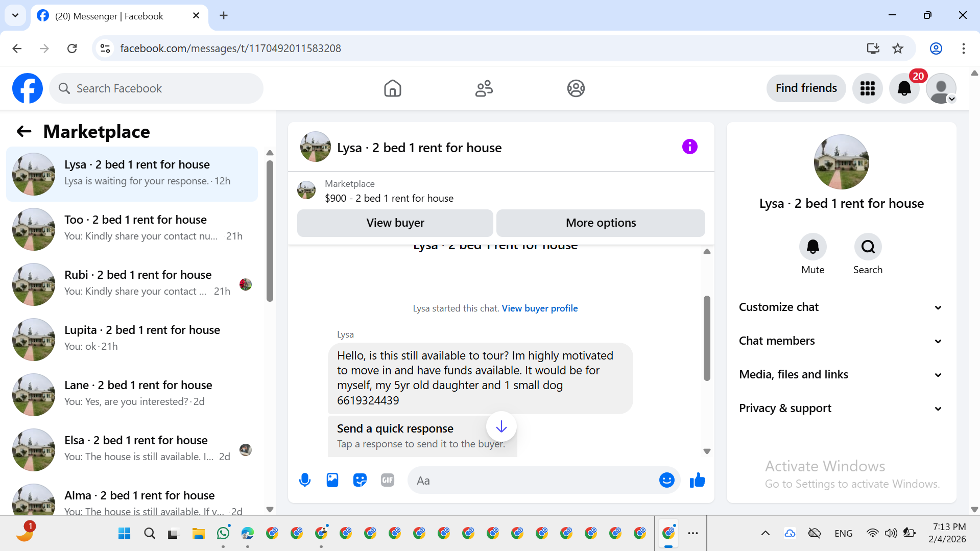Choose a sticker icon
Viewport: 980px width, 551px height.
(360, 481)
